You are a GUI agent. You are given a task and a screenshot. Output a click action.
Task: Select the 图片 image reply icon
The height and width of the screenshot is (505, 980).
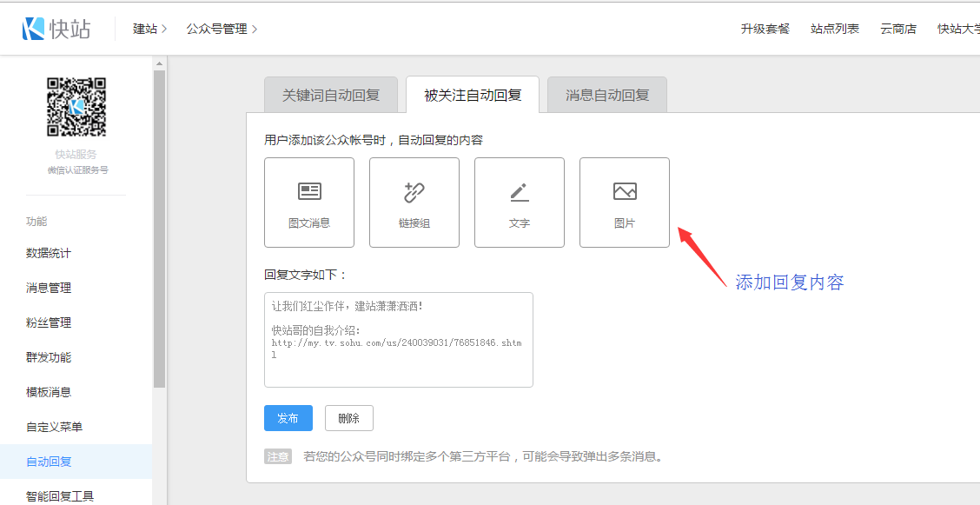click(x=625, y=191)
